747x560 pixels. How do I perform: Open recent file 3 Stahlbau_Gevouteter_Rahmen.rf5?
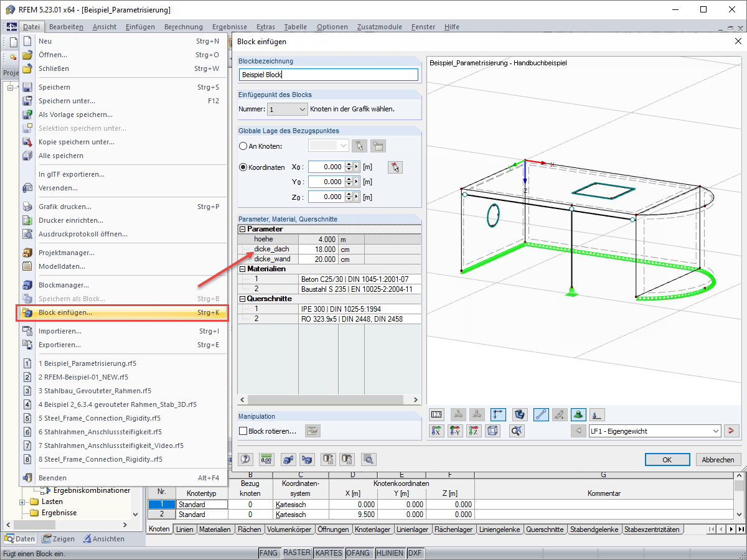124,391
